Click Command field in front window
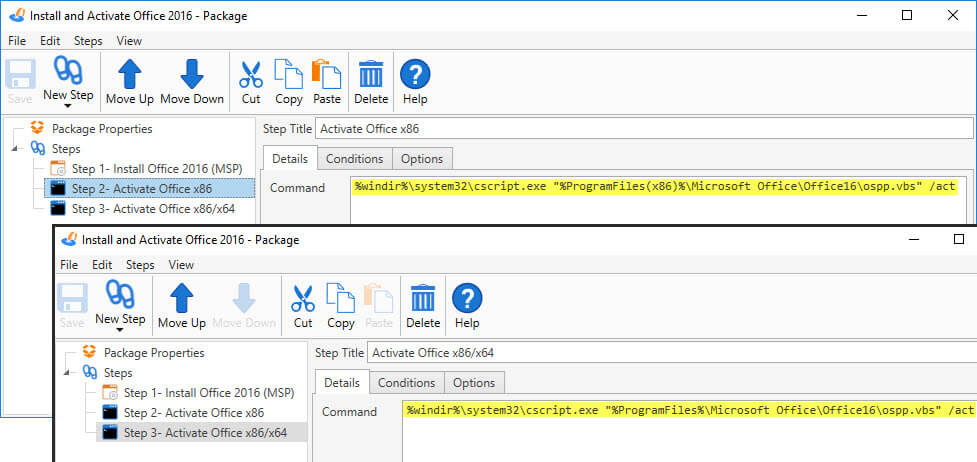The height and width of the screenshot is (462, 977). point(690,430)
